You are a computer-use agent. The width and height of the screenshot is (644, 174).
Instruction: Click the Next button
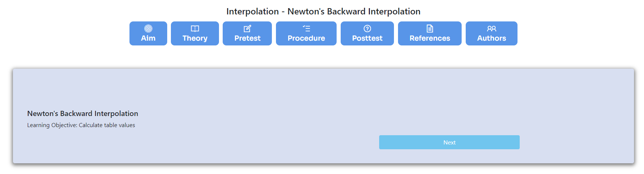(449, 142)
